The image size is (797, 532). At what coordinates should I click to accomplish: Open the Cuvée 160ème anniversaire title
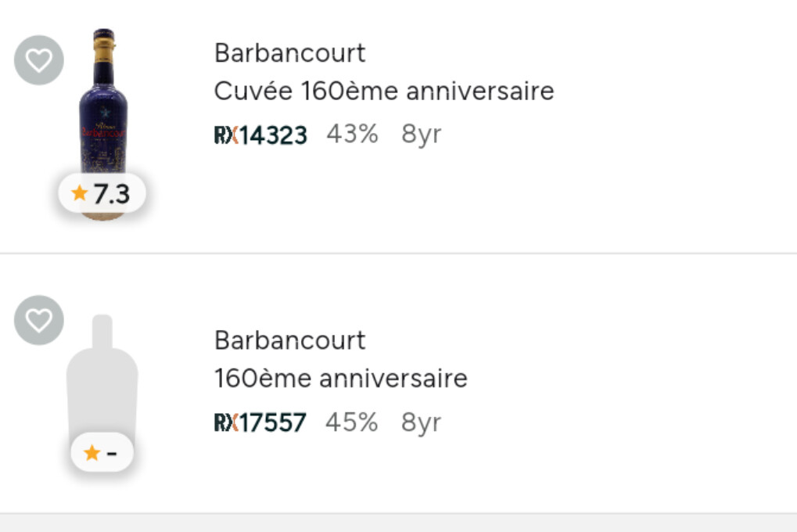(383, 92)
